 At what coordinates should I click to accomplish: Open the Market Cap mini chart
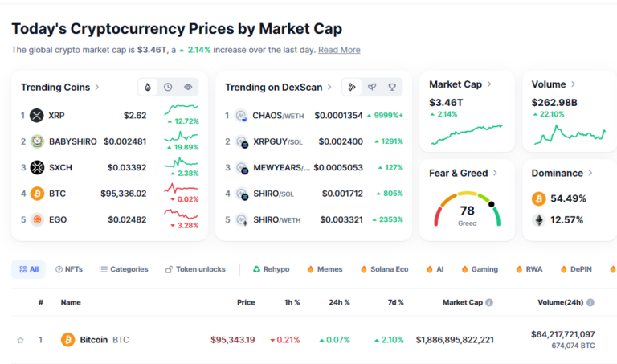tap(467, 133)
